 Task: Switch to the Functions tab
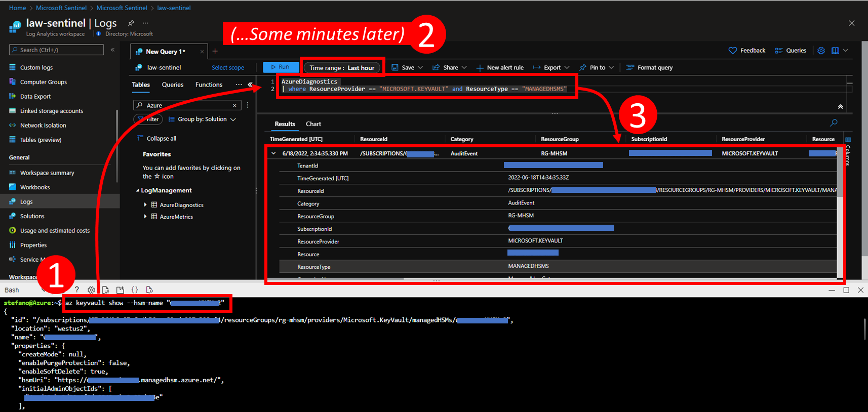pyautogui.click(x=209, y=85)
